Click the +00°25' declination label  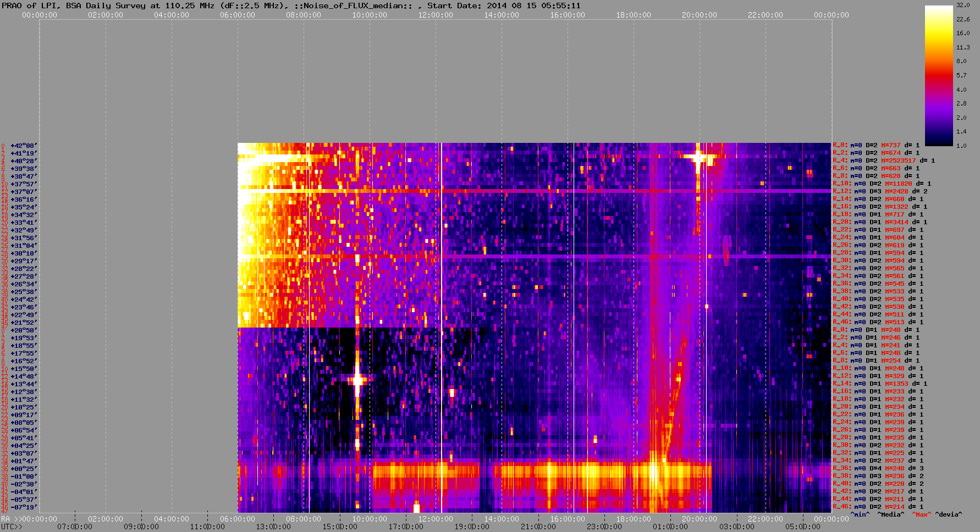point(24,469)
